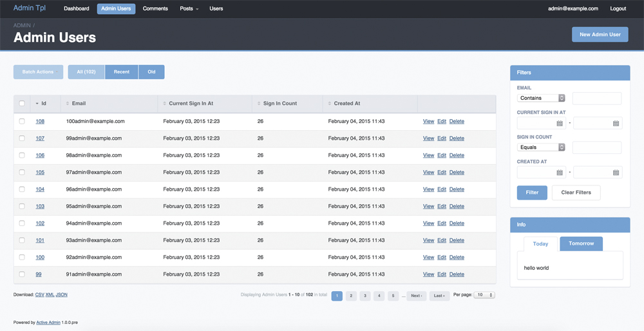Select Admin Users in the top navigation
Screen dimensions: 644x331
tap(116, 8)
